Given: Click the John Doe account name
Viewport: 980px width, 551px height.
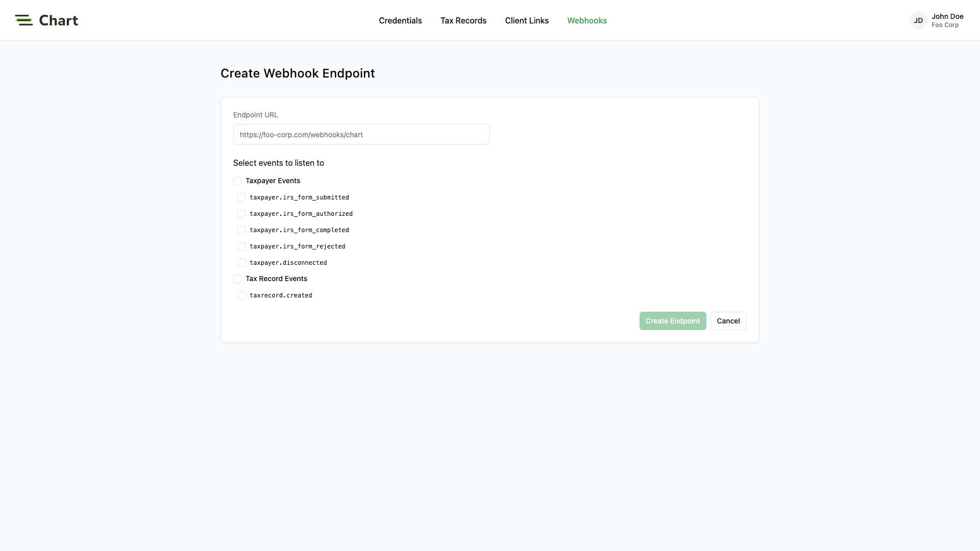Looking at the screenshot, I should tap(947, 16).
